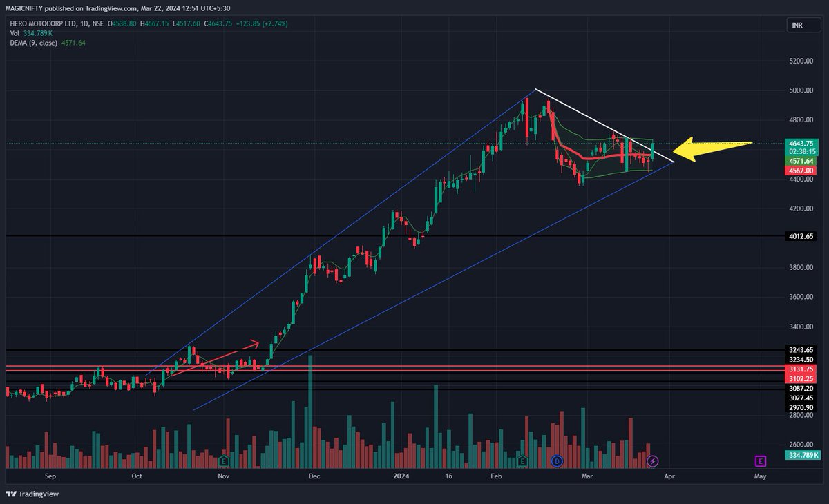829x504 pixels.
Task: Click the Apr label on the time axis
Action: click(x=669, y=476)
